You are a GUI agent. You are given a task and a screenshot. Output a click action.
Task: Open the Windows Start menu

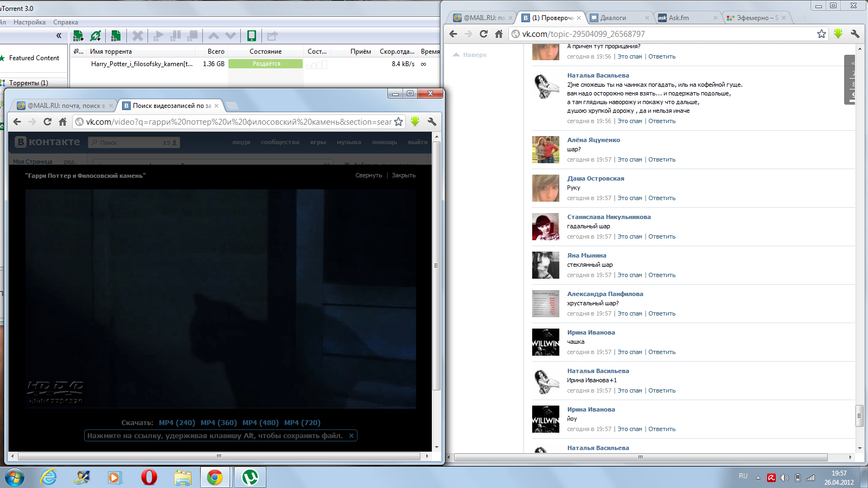[x=14, y=478]
